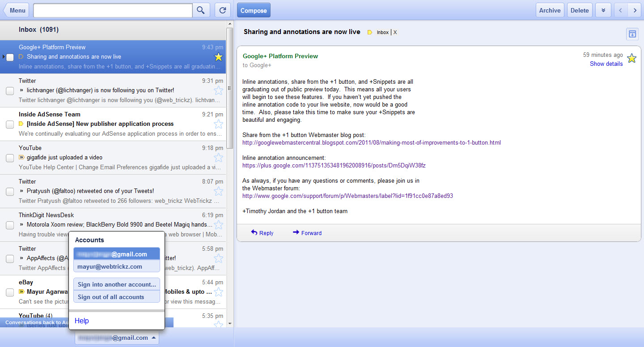Open more actions double-chevron dropdown
Screen dimensions: 644x347
click(603, 10)
